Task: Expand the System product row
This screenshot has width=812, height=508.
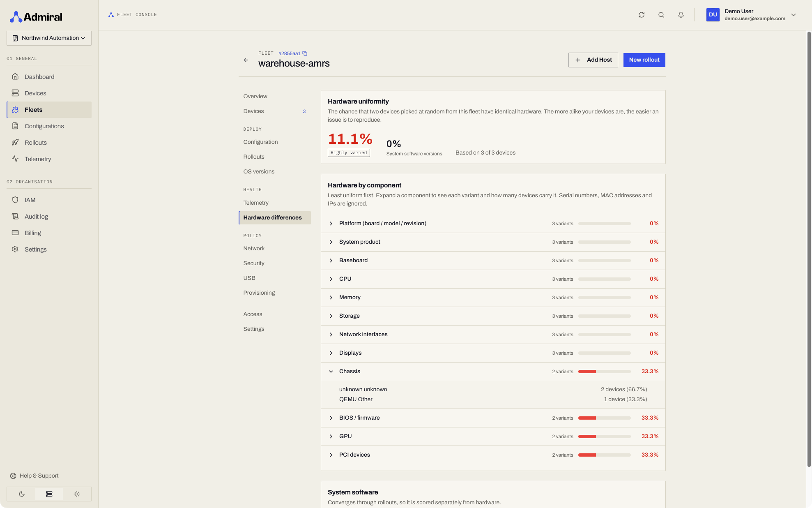Action: [493, 242]
